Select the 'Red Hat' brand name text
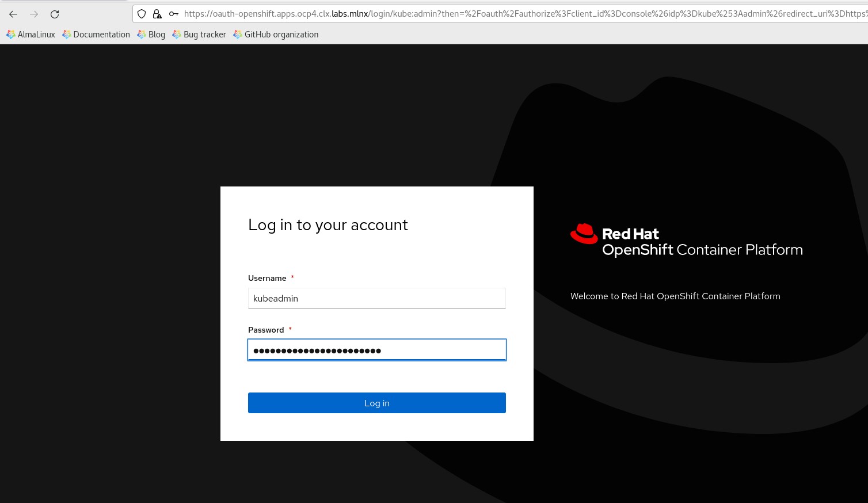 [630, 234]
